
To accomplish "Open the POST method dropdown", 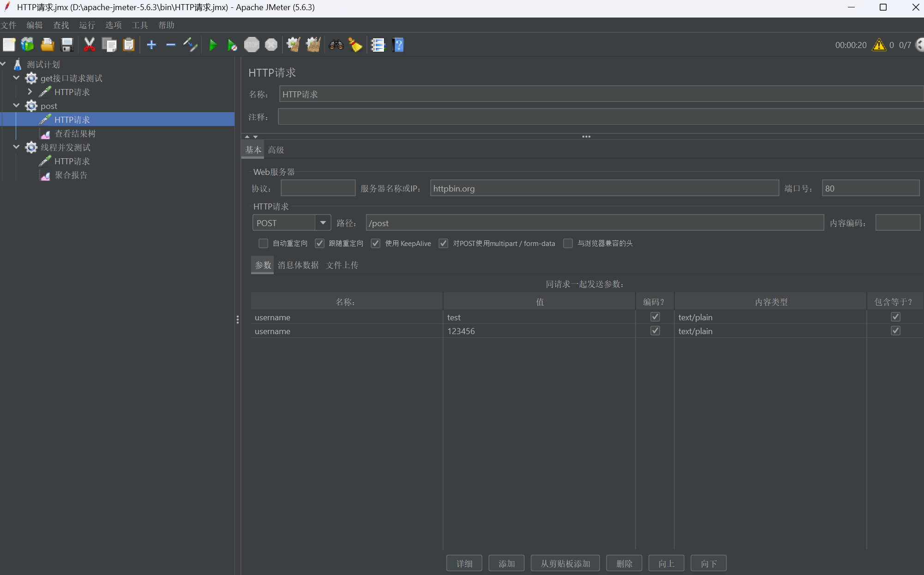I will click(x=323, y=223).
